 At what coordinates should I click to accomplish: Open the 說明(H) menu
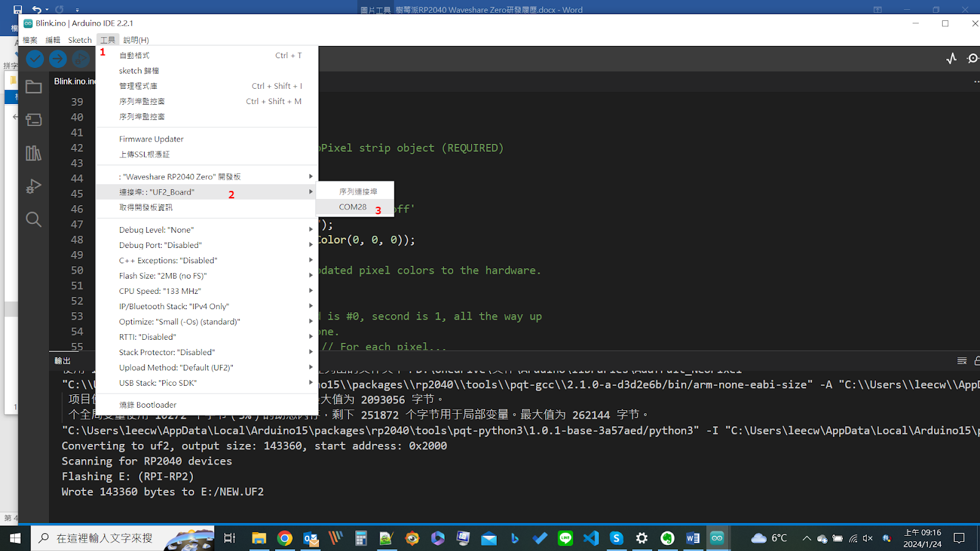[x=136, y=40]
